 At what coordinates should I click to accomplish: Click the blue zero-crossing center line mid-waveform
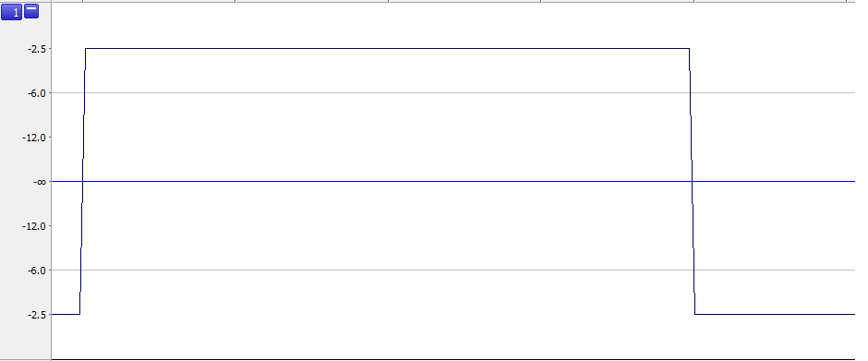point(388,181)
